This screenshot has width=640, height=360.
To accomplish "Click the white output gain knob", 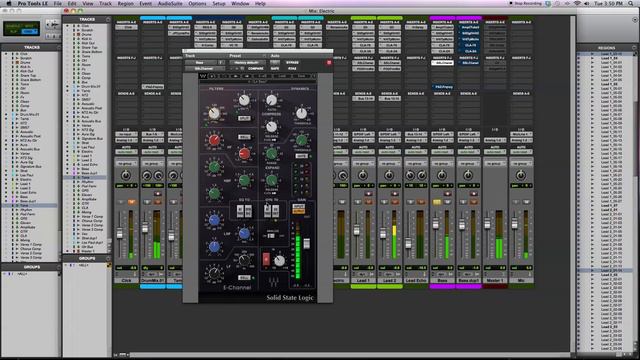I will pos(280,260).
